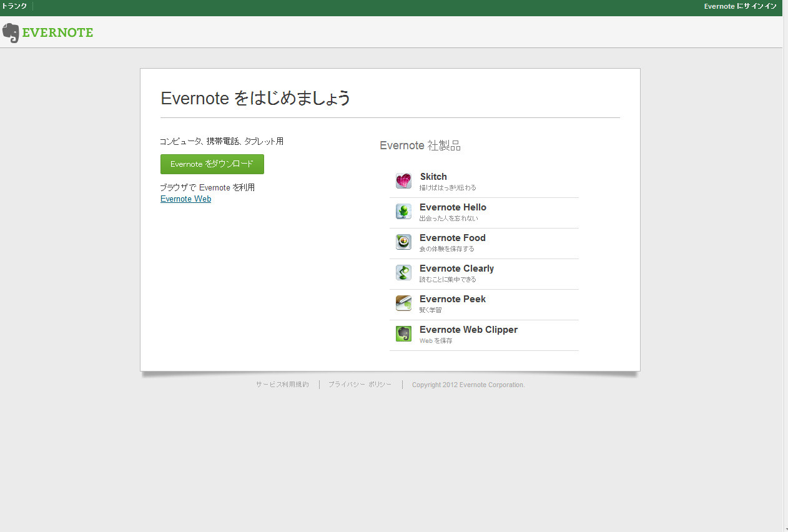Click the heading Evernote 社製品
788x532 pixels.
(420, 145)
